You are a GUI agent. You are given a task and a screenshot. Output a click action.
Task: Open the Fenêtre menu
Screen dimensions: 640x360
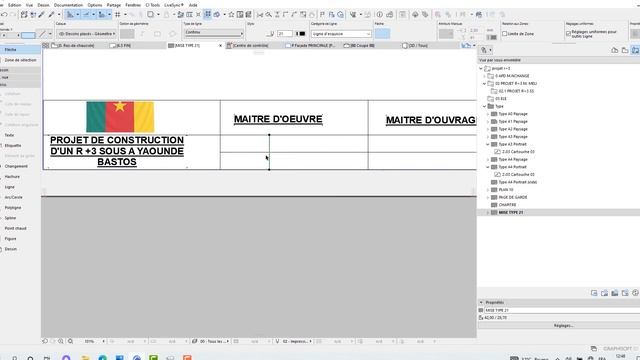coord(133,5)
